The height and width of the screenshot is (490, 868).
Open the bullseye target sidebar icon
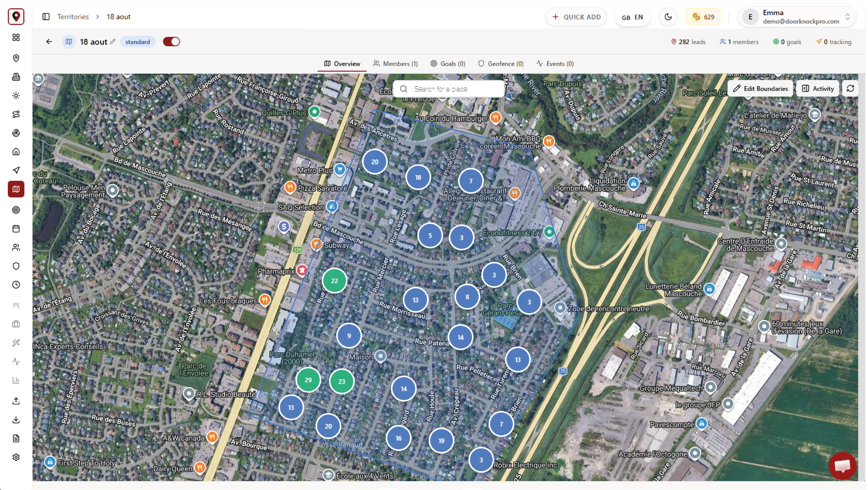16,210
